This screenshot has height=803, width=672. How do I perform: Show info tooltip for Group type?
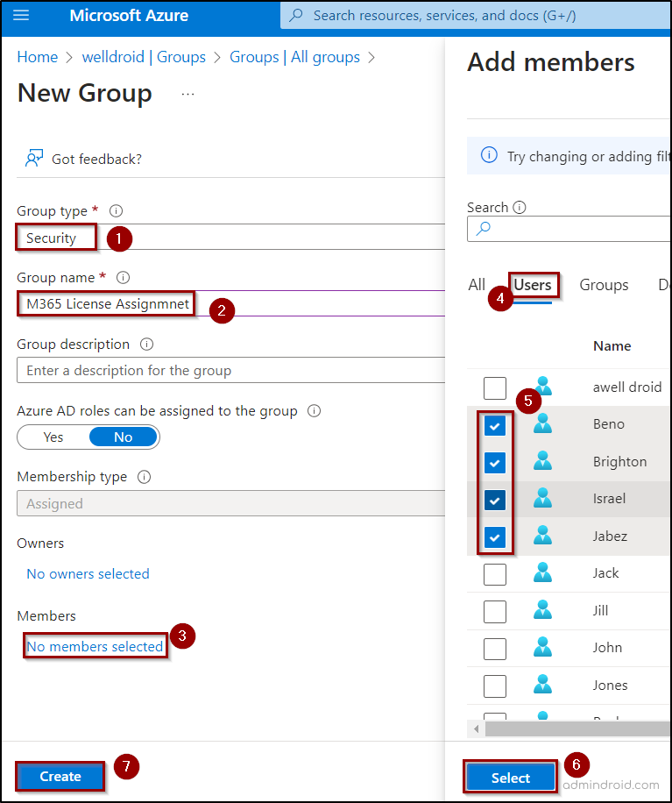[x=117, y=210]
